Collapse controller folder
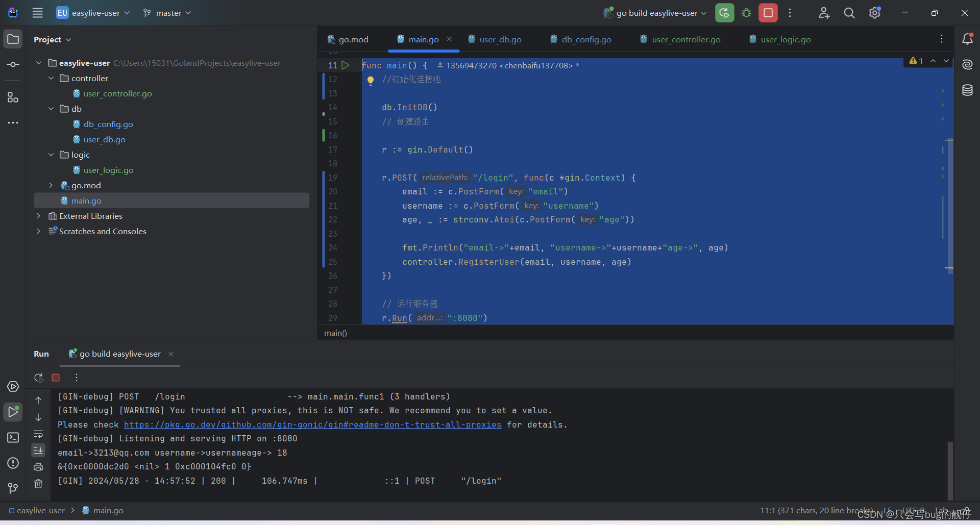Viewport: 980px width, 525px height. point(51,78)
